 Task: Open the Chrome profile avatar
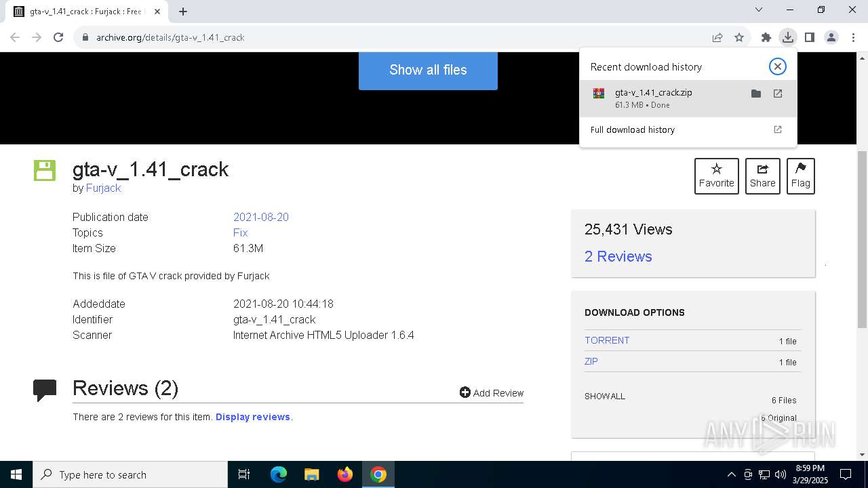point(831,37)
